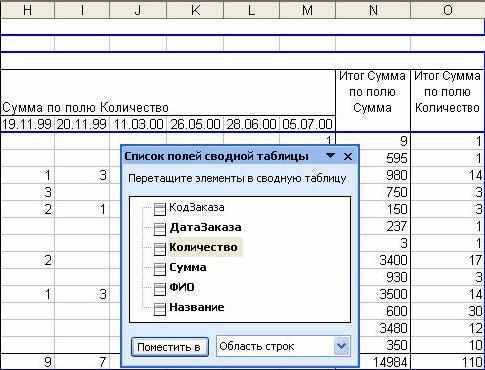This screenshot has height=370, width=485.
Task: Click the instruction text Перетащите элементы в сводную таблицу
Action: [x=237, y=178]
